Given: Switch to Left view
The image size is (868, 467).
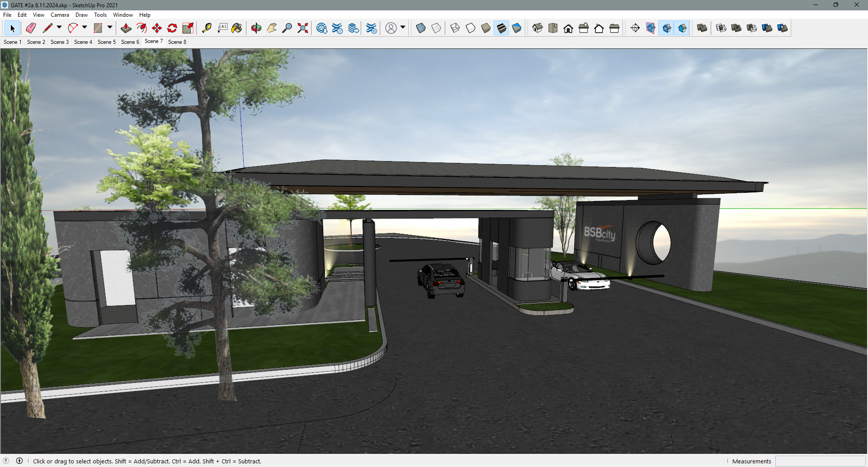Looking at the screenshot, I should pos(614,28).
